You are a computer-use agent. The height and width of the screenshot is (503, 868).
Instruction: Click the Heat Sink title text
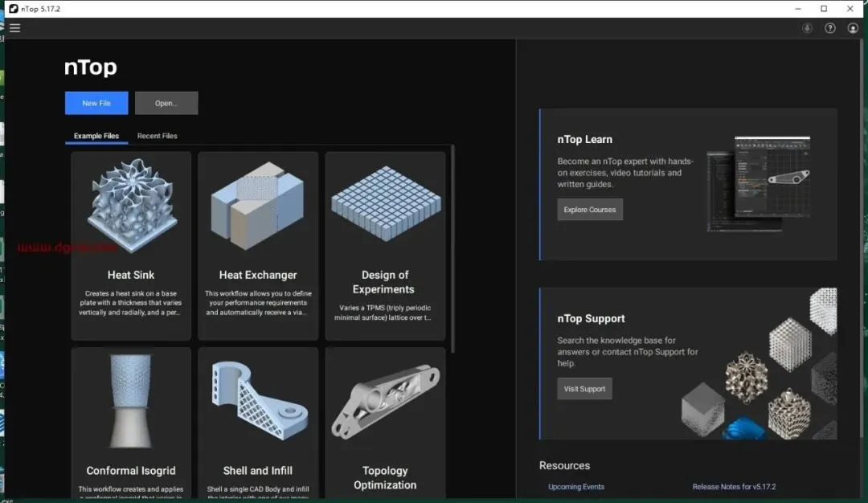click(x=131, y=275)
